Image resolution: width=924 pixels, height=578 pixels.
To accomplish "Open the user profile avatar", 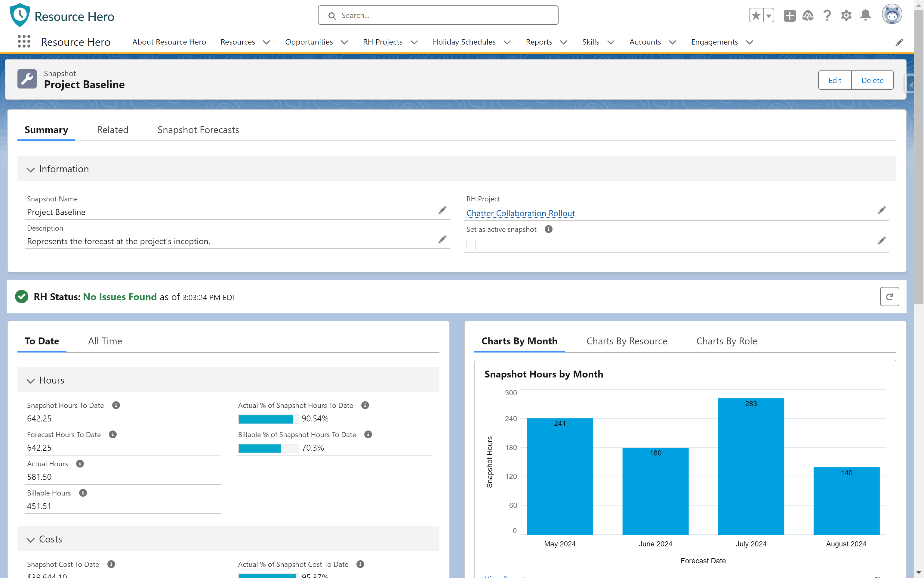I will [892, 14].
